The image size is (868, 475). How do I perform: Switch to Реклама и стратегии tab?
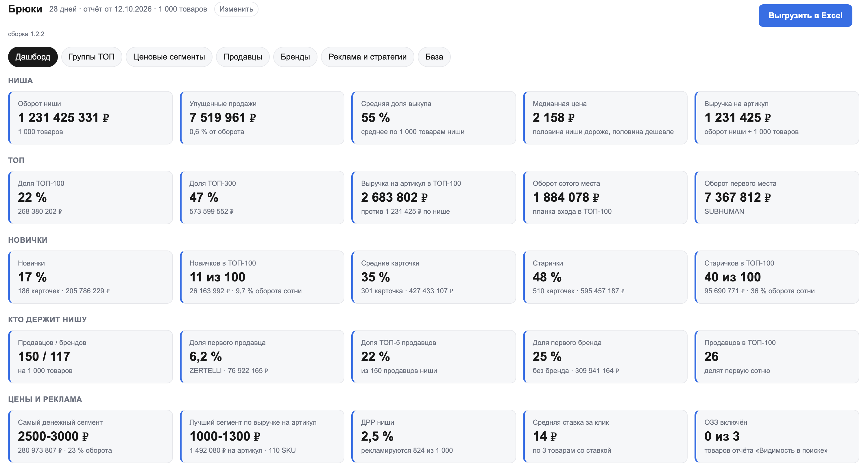tap(367, 57)
